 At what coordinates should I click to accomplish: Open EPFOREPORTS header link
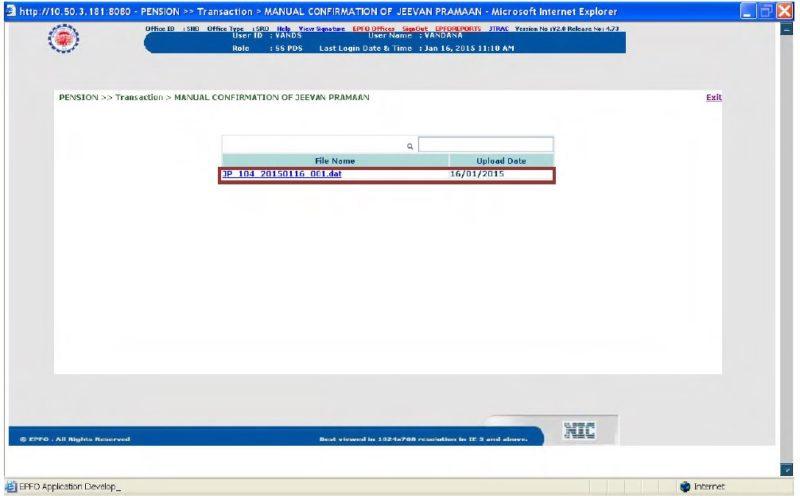458,29
